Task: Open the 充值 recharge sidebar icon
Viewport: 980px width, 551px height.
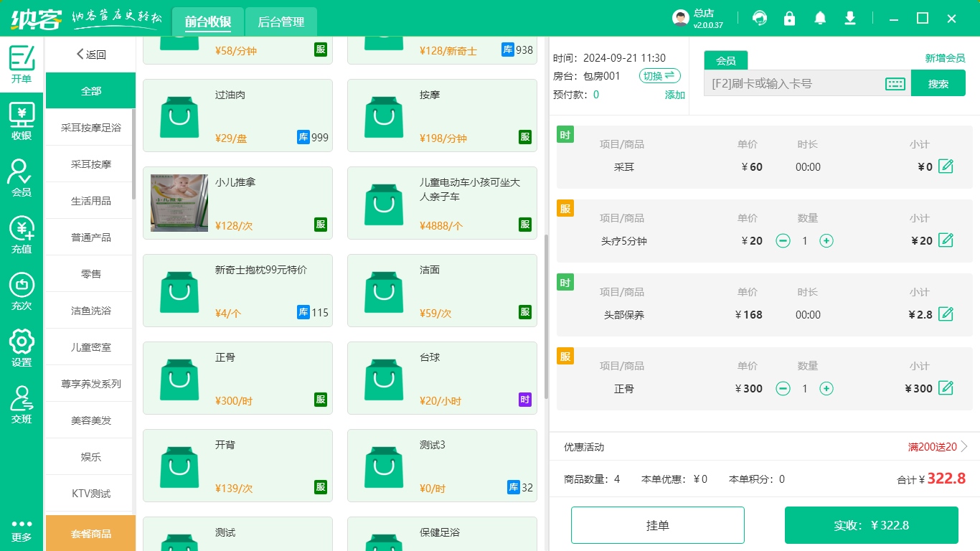Action: click(22, 235)
